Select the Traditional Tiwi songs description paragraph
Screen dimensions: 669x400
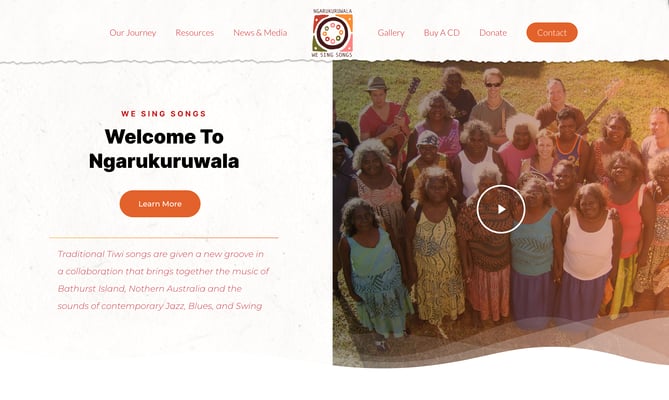(x=164, y=280)
